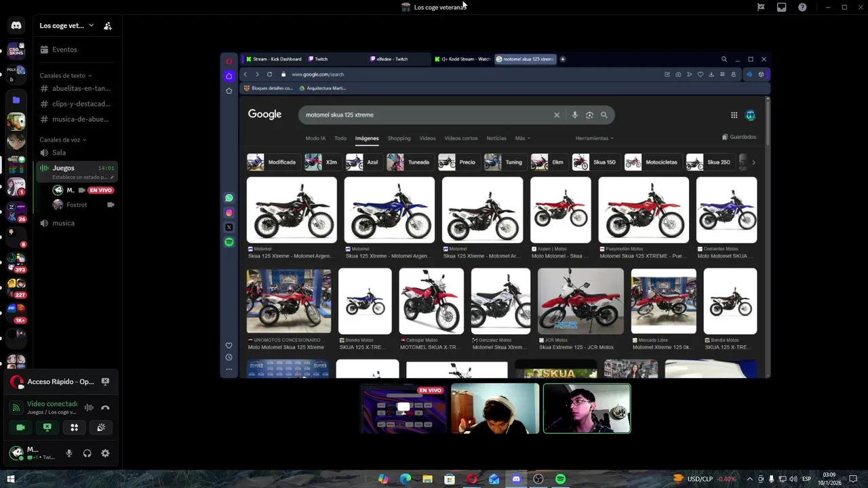Open the Outlook icon on the taskbar
This screenshot has width=868, height=488.
click(x=494, y=479)
